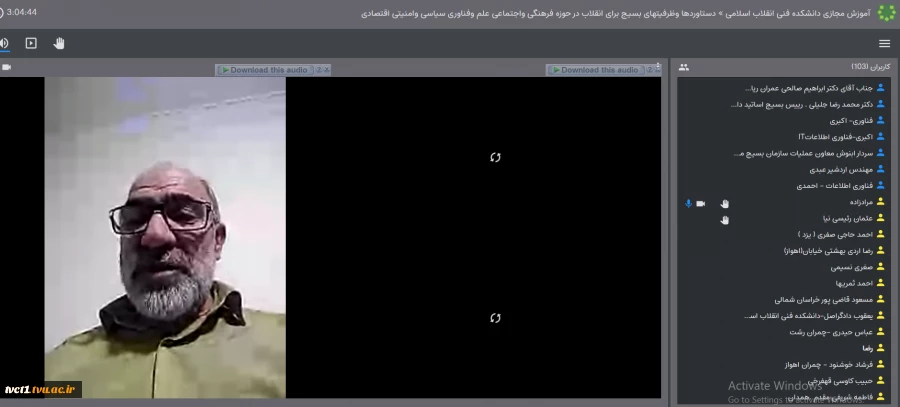Click مرادزاده's microphone icon
The height and width of the screenshot is (407, 900).
(688, 203)
